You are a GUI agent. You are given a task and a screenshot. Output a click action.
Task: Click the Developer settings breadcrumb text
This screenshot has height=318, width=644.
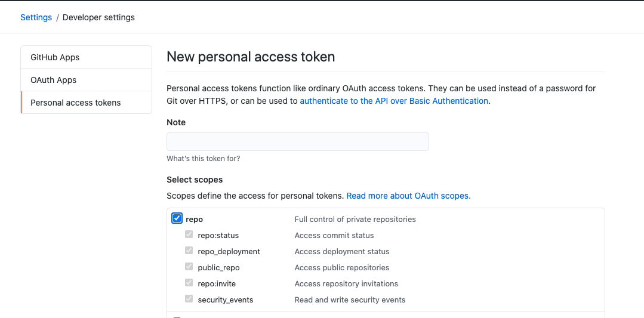click(x=98, y=17)
